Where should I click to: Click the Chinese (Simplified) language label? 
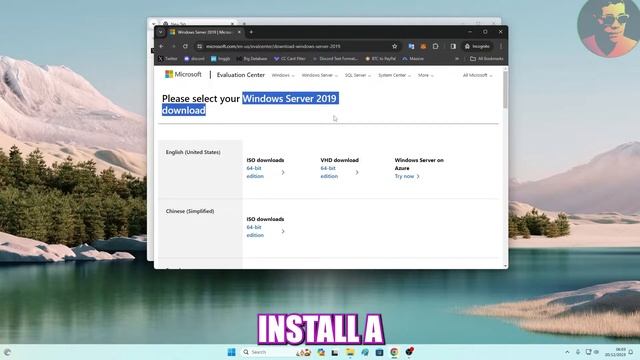point(190,211)
